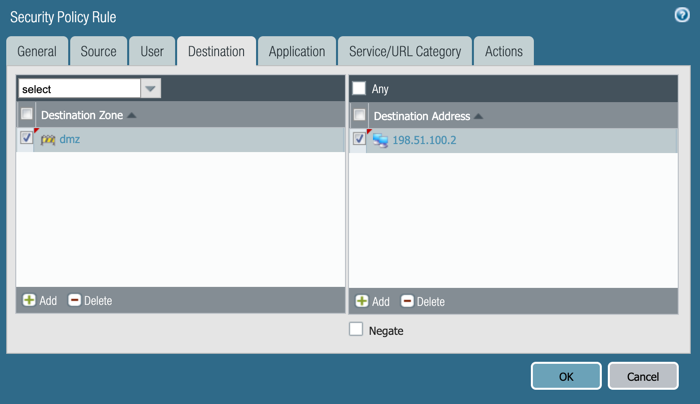
Task: Delete the selected destination address
Action: [423, 301]
